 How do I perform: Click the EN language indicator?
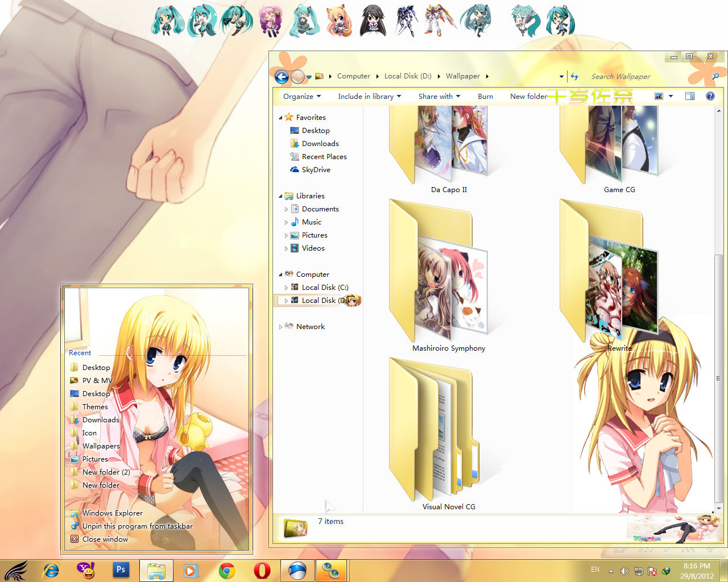pyautogui.click(x=595, y=569)
